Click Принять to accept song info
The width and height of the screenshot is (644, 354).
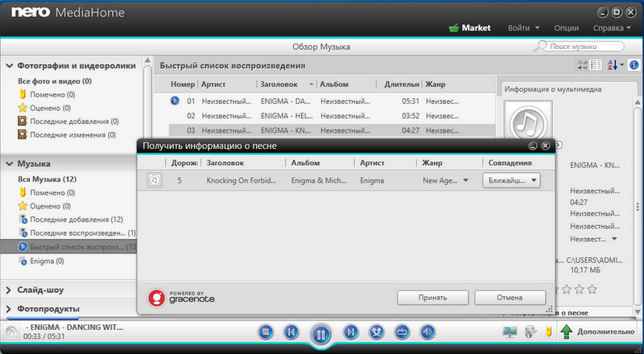(432, 298)
